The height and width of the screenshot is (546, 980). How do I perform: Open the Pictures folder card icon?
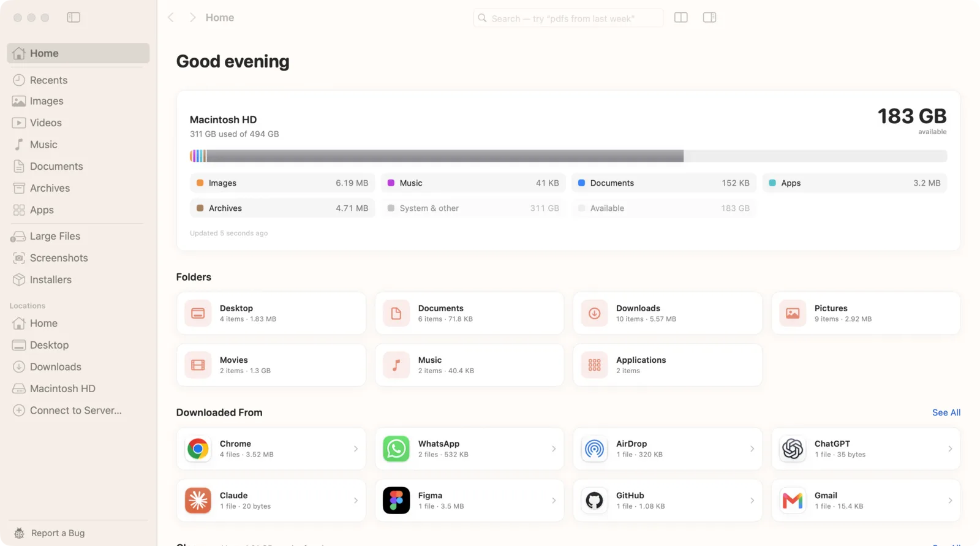click(x=793, y=314)
